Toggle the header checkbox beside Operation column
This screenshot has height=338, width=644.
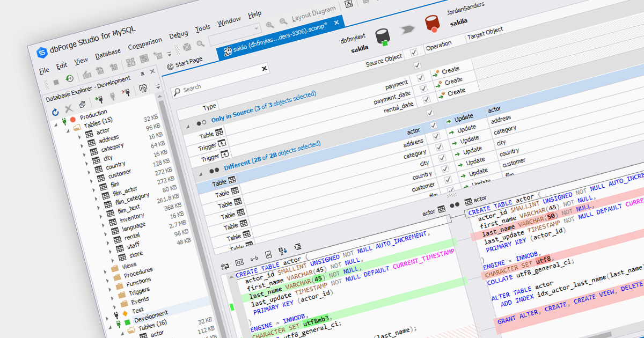coord(413,52)
